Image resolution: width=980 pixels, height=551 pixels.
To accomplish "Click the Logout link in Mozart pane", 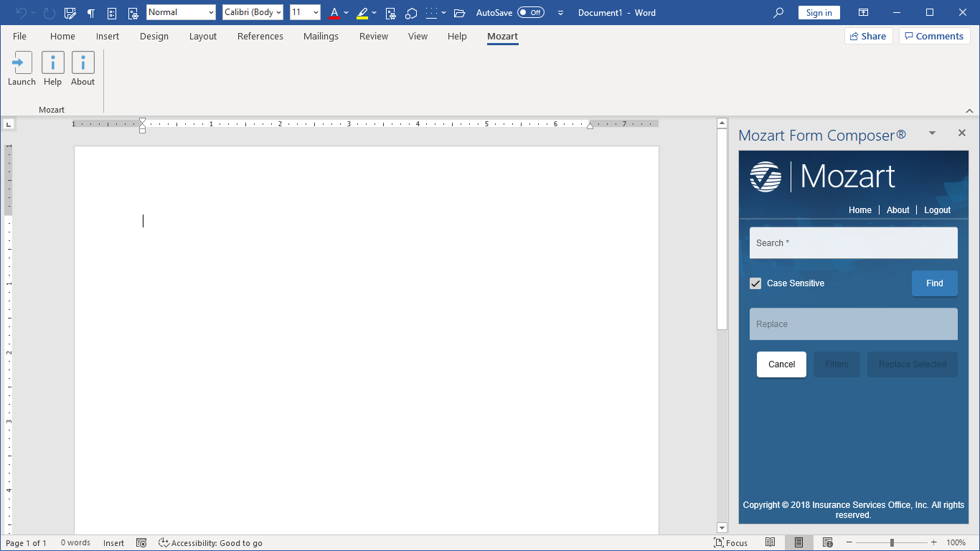I will pos(937,210).
